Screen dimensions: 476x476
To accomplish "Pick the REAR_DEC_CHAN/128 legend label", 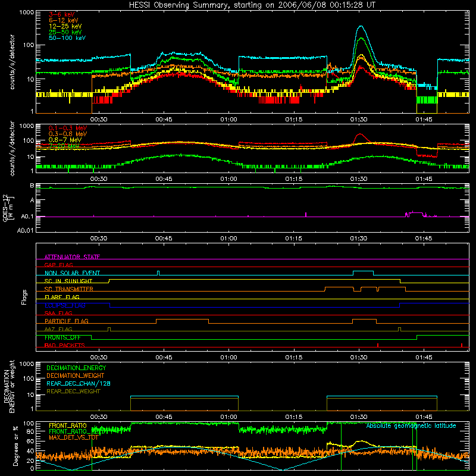I will coord(79,383).
